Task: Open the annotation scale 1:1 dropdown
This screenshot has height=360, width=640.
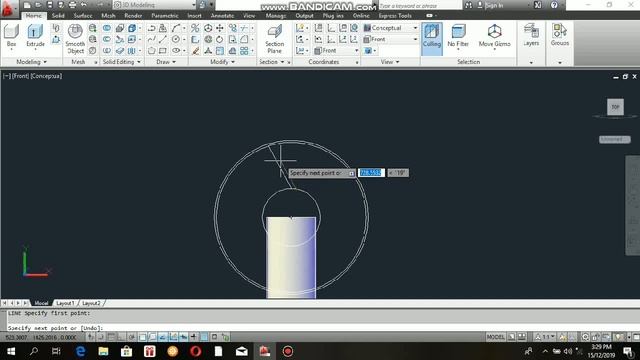Action: [x=545, y=337]
